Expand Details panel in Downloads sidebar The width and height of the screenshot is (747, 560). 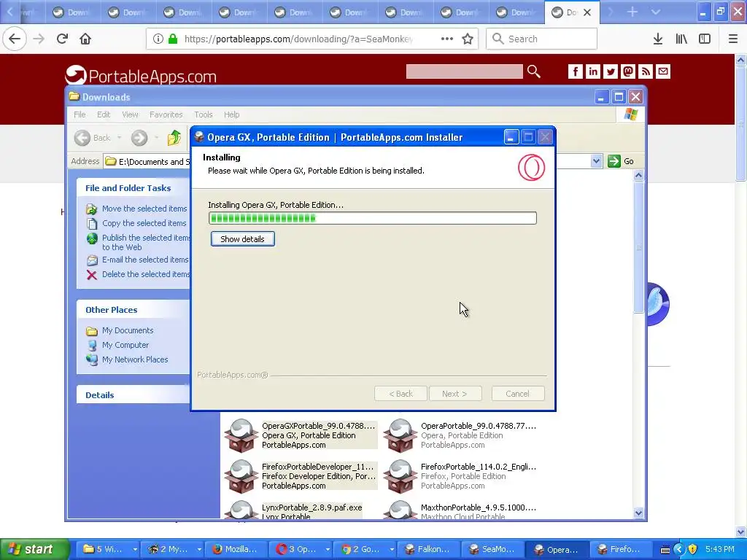(99, 394)
